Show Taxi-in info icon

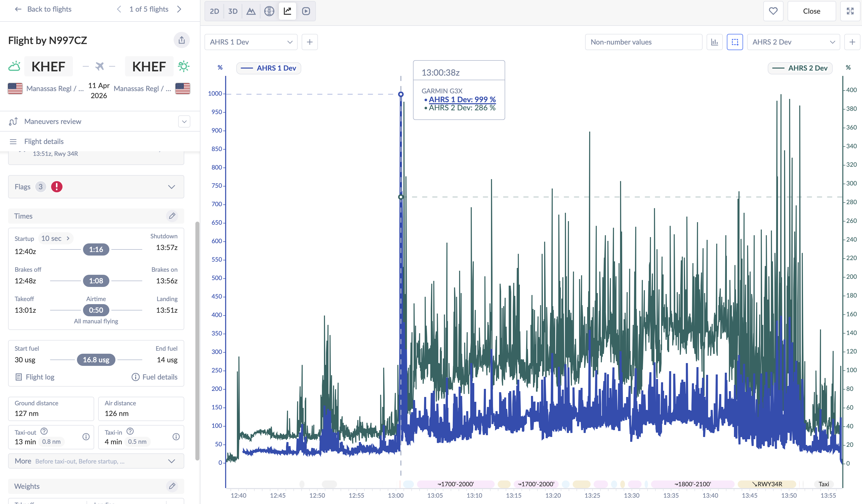click(176, 437)
